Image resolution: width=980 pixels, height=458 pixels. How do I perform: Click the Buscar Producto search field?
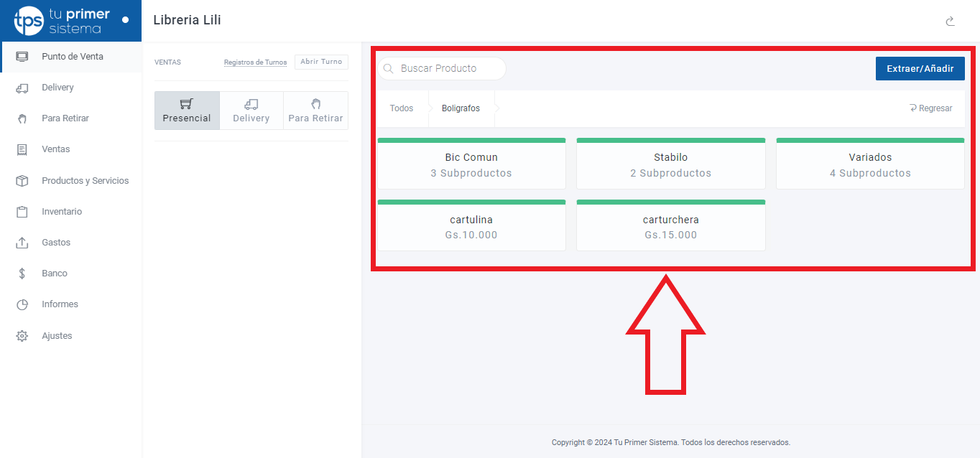click(449, 68)
